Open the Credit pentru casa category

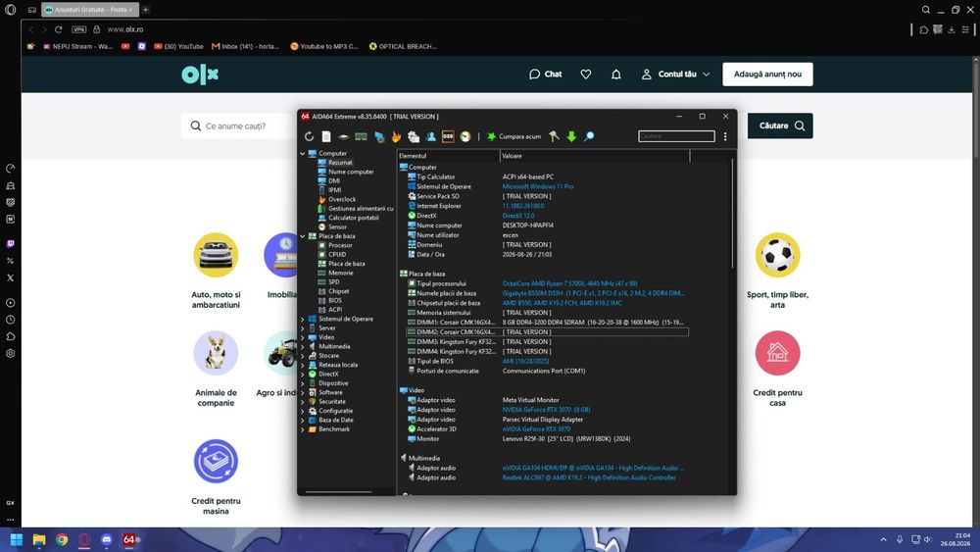[777, 369]
